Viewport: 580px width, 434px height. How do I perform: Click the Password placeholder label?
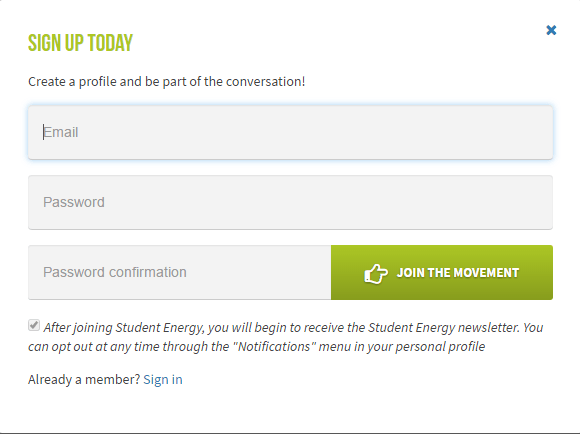pos(74,202)
